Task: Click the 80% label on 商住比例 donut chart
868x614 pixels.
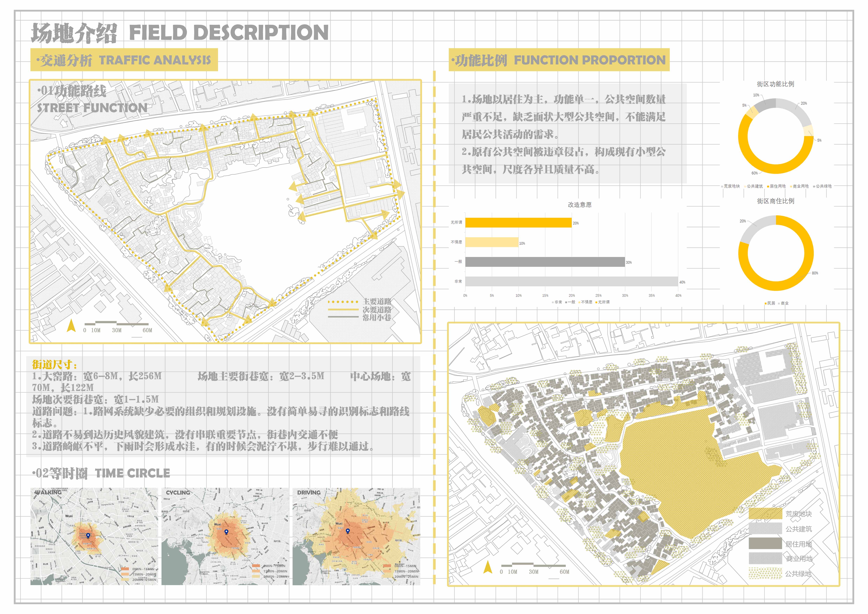Action: tap(815, 273)
